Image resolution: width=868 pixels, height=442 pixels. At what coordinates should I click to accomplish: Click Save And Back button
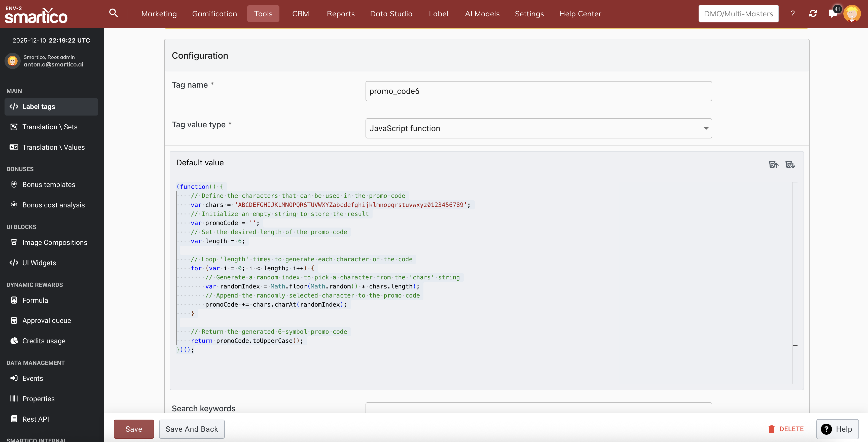pos(191,429)
